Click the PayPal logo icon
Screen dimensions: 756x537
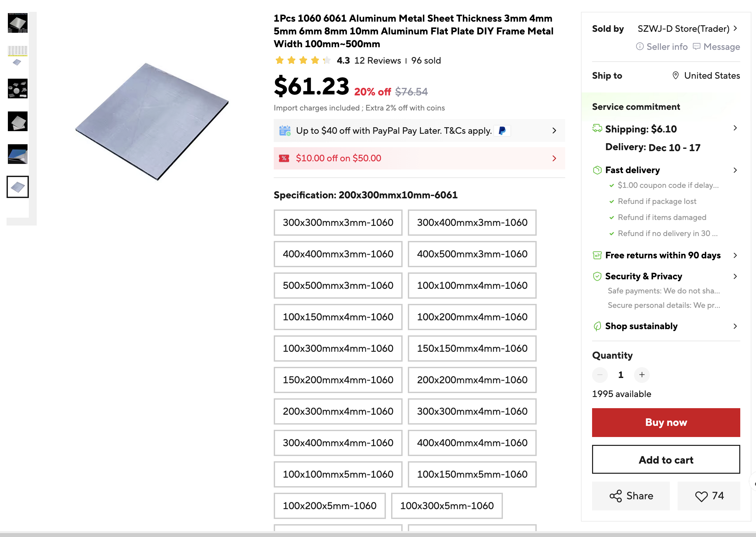[502, 131]
